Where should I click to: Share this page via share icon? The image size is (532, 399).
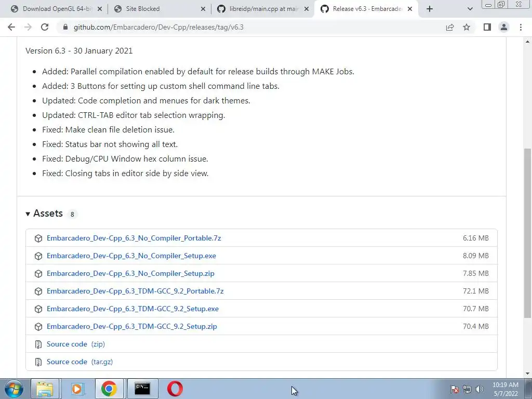point(450,27)
